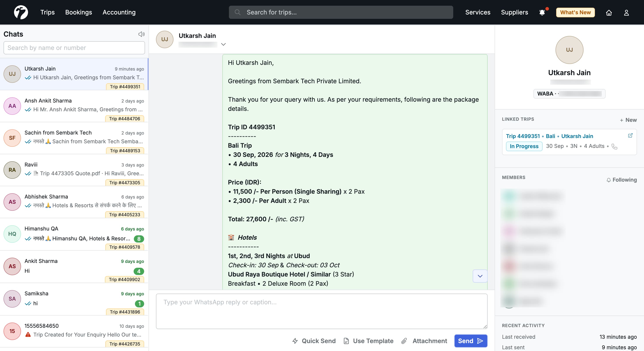Image resolution: width=644 pixels, height=351 pixels.
Task: Click the Trip #4405233 tag
Action: tap(124, 215)
